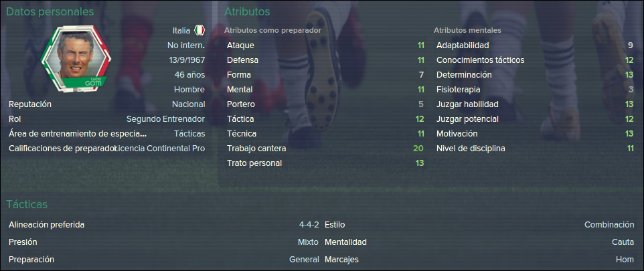Click the Determinación attribute row
This screenshot has width=644, height=271.
[x=535, y=75]
